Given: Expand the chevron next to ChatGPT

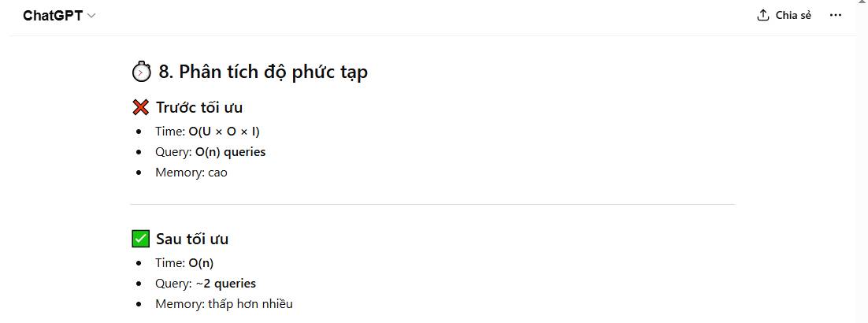Looking at the screenshot, I should (x=91, y=16).
